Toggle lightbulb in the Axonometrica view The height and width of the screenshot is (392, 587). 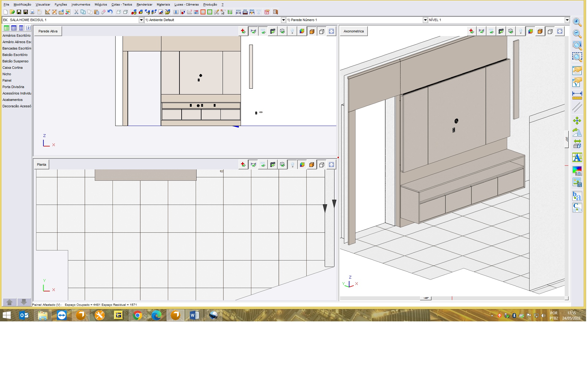[x=521, y=31]
